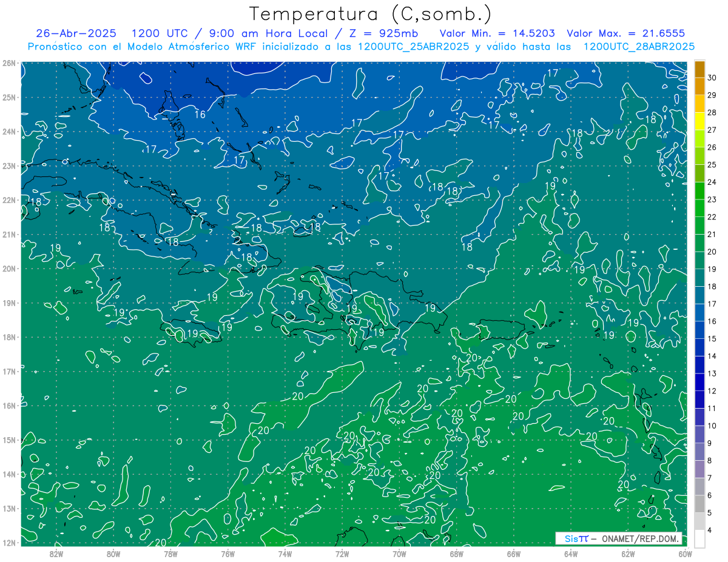Click the color bar label "4"
This screenshot has width=728, height=562.
click(x=710, y=530)
